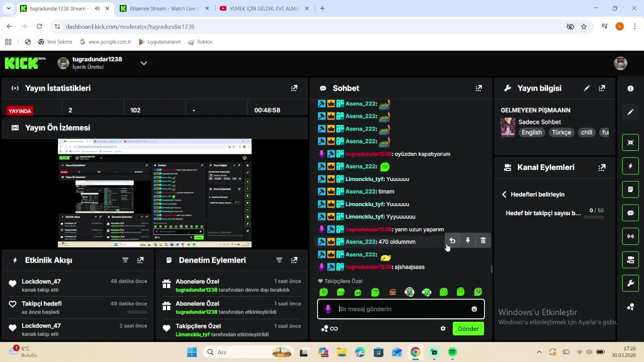Viewport: 644px width, 362px height.
Task: Pop out the Yayın İstatistikleri panel
Action: (x=294, y=88)
